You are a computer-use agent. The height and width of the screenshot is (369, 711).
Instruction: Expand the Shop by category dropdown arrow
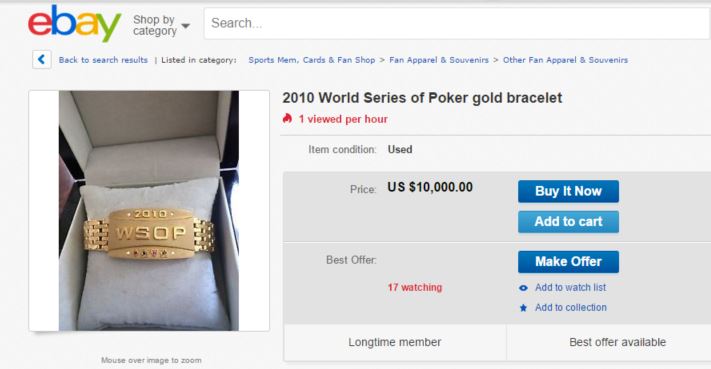[185, 26]
